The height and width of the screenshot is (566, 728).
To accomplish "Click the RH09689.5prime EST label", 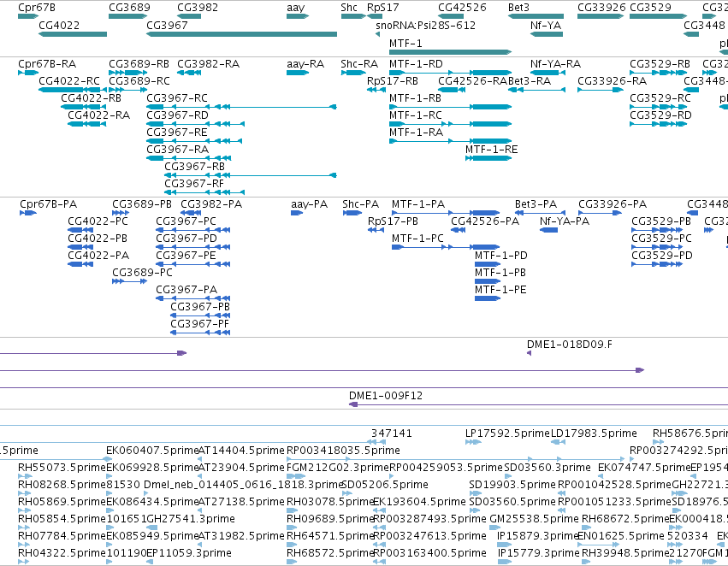I will (x=330, y=518).
